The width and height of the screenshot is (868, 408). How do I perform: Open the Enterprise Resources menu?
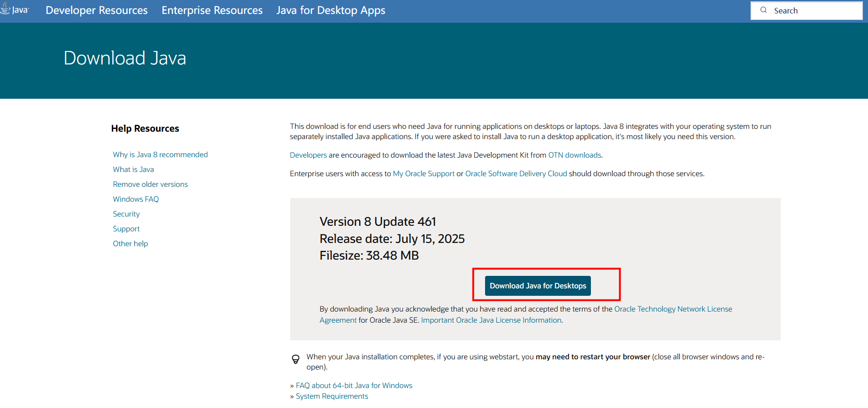coord(212,10)
